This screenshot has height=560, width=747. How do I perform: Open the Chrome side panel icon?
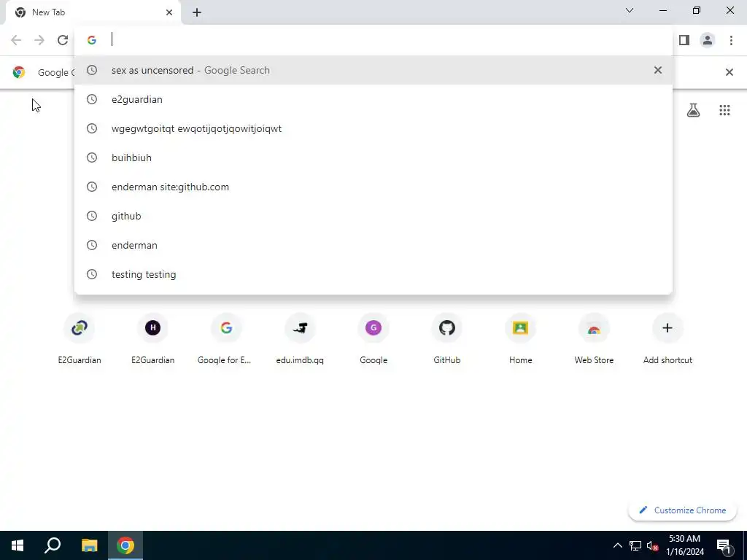pos(684,40)
